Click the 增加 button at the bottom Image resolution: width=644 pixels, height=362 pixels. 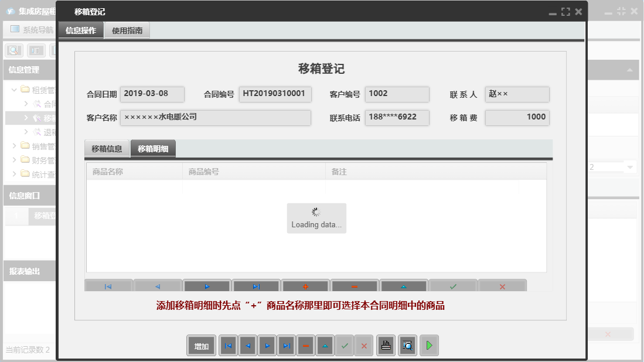click(x=201, y=345)
